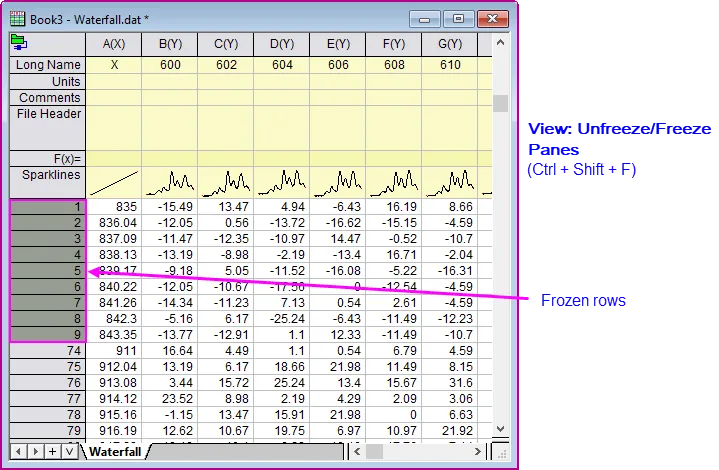
Task: Select column B(Y) header
Action: (170, 44)
